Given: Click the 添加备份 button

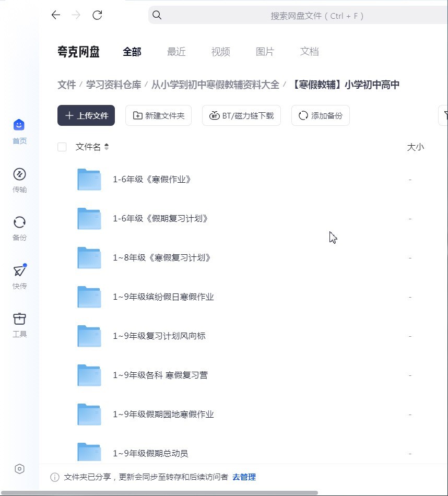Looking at the screenshot, I should coord(321,115).
